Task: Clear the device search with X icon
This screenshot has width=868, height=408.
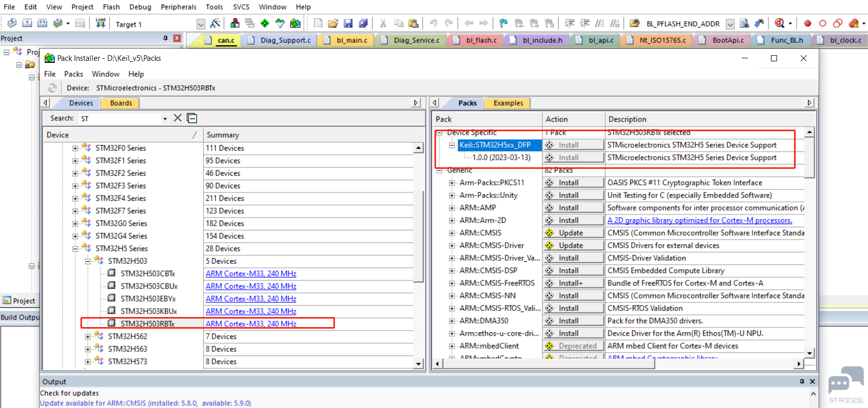Action: 178,118
